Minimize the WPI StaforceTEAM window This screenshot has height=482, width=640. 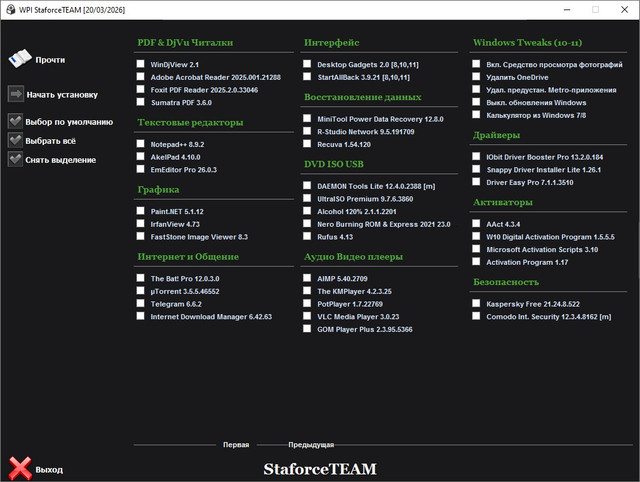click(567, 9)
